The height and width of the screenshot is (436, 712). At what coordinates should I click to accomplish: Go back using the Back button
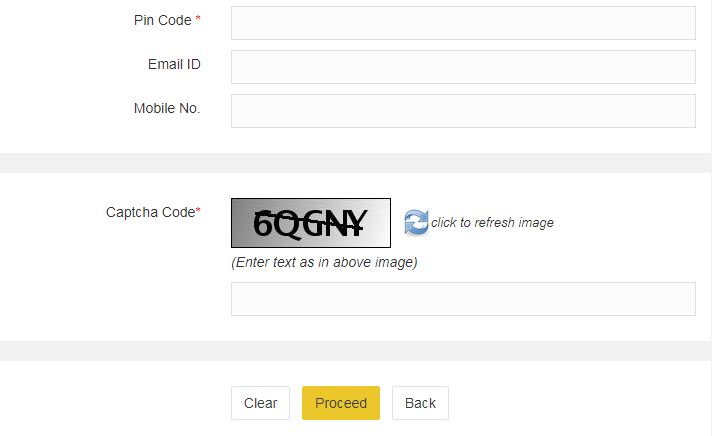[x=420, y=403]
